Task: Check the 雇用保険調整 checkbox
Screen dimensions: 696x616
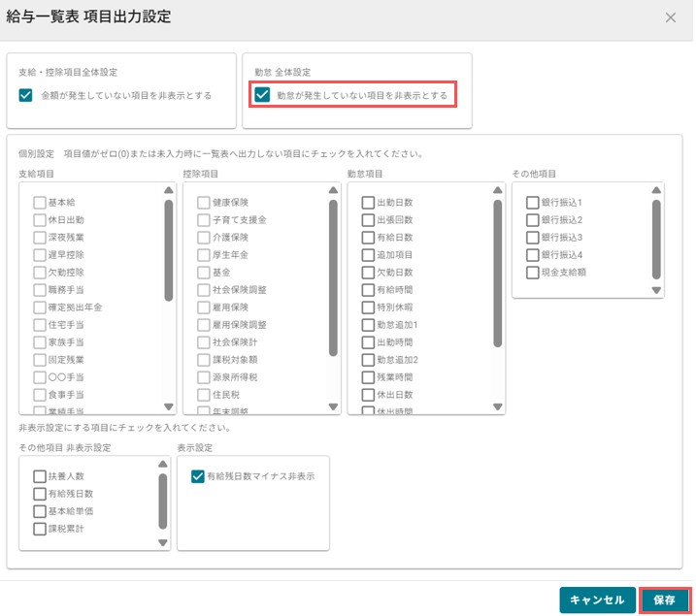Action: tap(204, 325)
